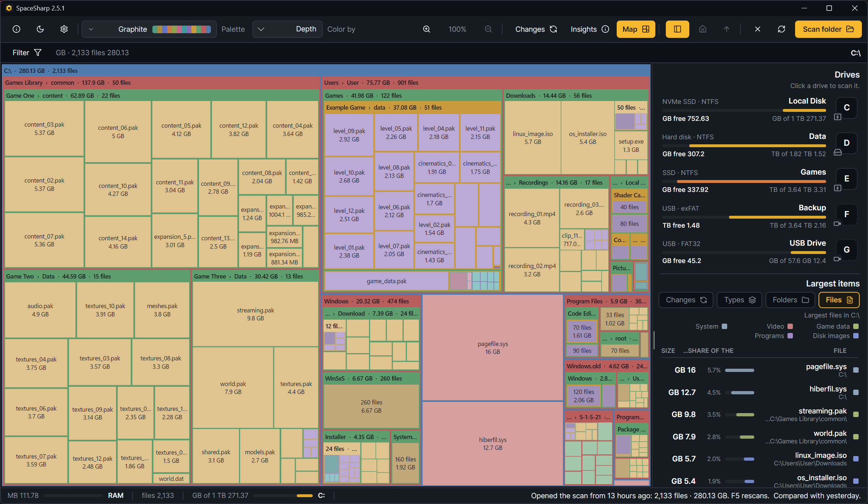This screenshot has width=868, height=504.
Task: Click the pagefile.sys 16 GB treemap block
Action: coord(492,348)
